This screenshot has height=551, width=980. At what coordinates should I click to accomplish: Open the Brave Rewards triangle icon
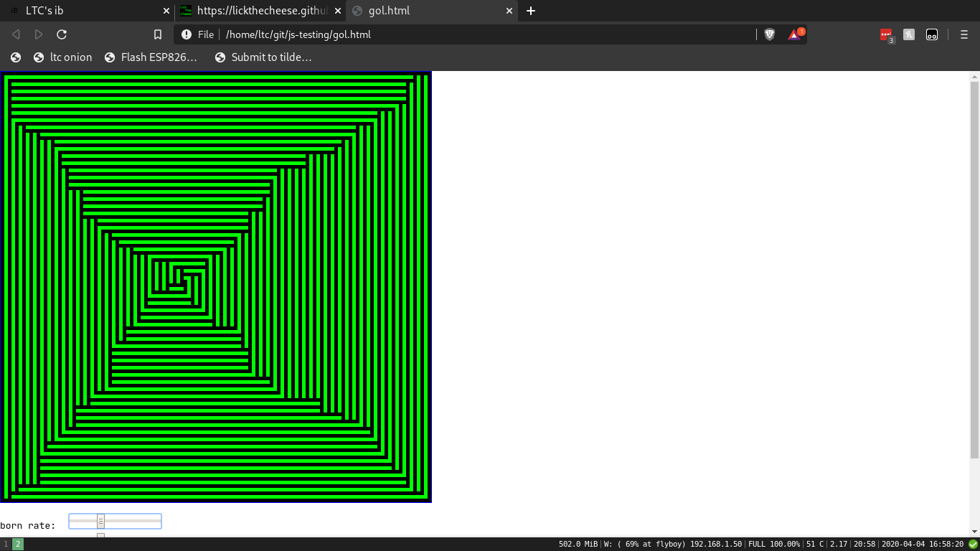pyautogui.click(x=794, y=34)
